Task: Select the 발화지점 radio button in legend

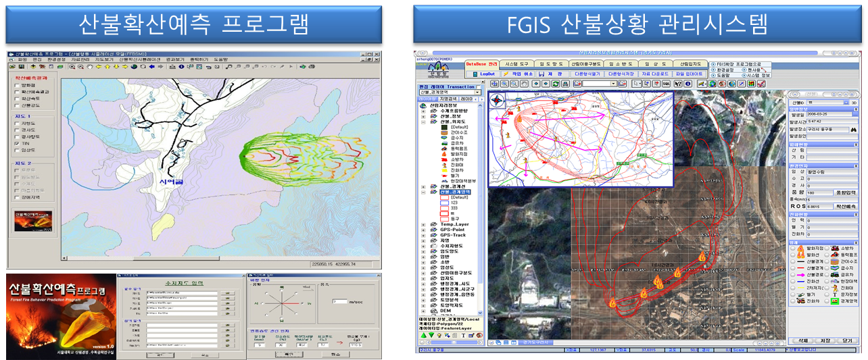Action: pyautogui.click(x=792, y=249)
